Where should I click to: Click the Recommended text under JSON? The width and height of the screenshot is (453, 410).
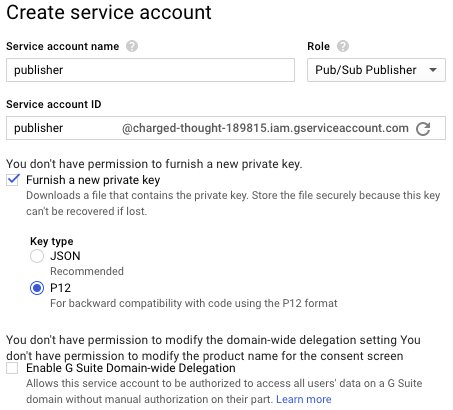[x=87, y=271]
